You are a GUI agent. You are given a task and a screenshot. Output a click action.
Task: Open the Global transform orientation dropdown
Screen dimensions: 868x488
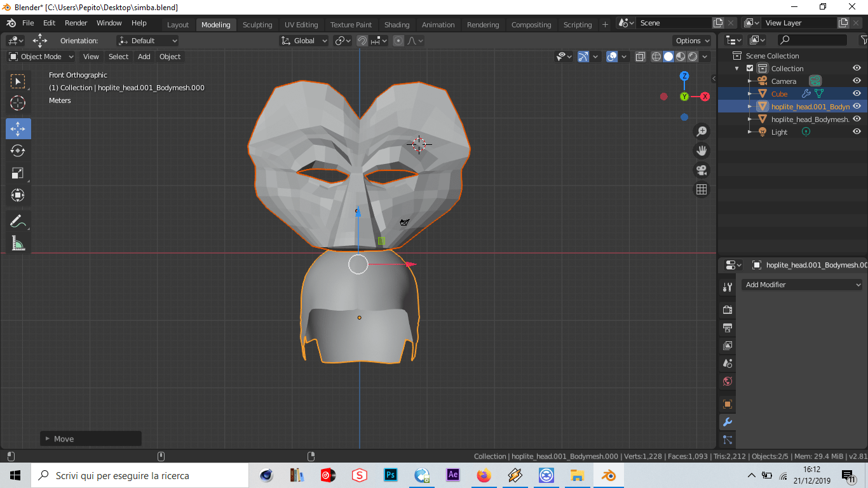pos(304,41)
